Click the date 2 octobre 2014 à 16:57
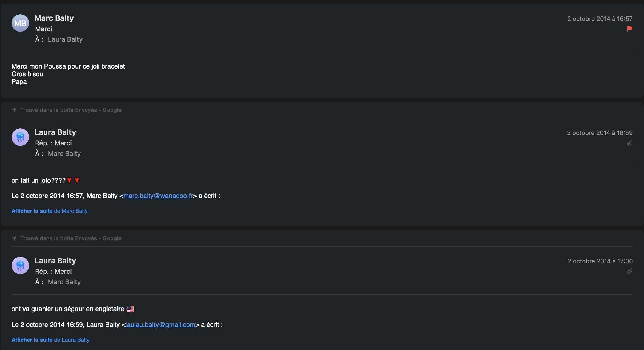The height and width of the screenshot is (350, 644). pyautogui.click(x=600, y=19)
